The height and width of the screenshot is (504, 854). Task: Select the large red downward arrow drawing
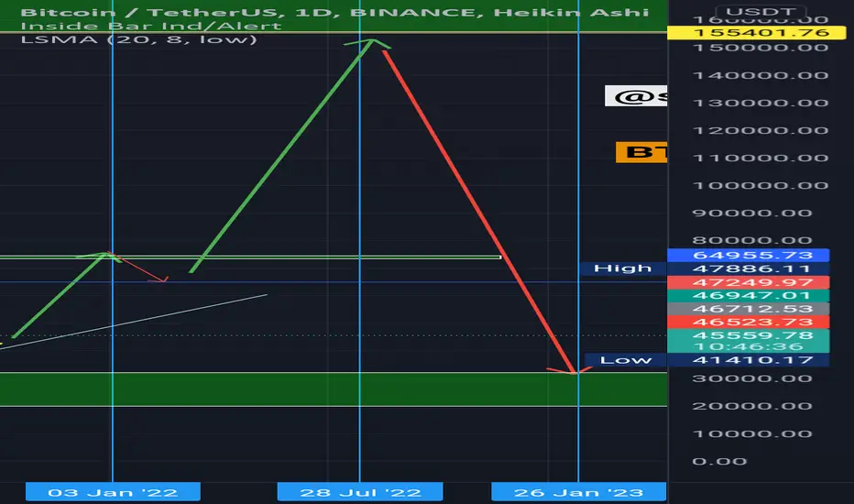pos(479,212)
